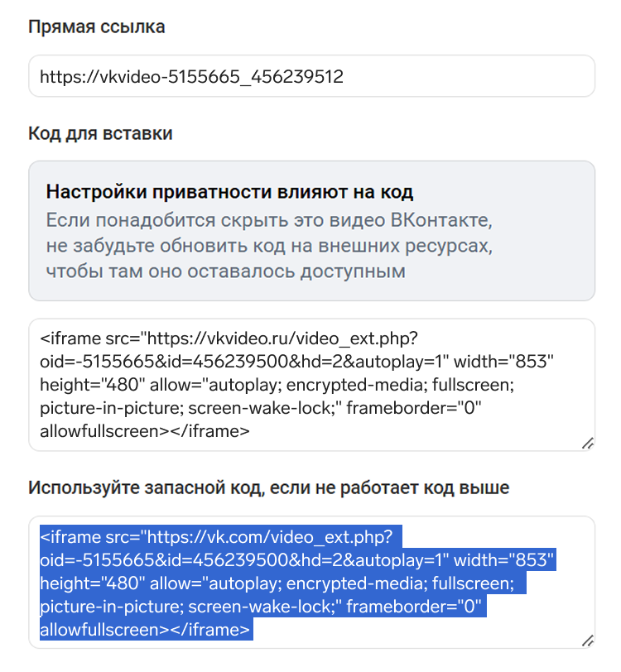
Task: Click 'width="853"' in the first embed code
Action: tap(503, 362)
